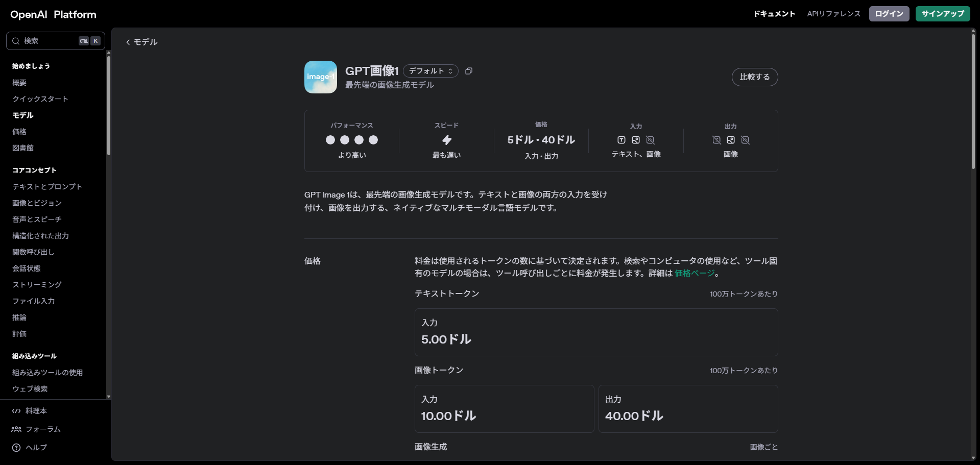Open 評価 sidebar item
Screen dimensions: 980x465
click(19, 334)
